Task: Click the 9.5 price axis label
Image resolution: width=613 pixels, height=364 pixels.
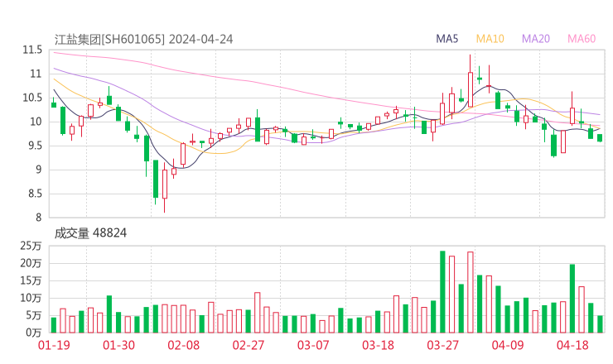Action: tap(34, 146)
